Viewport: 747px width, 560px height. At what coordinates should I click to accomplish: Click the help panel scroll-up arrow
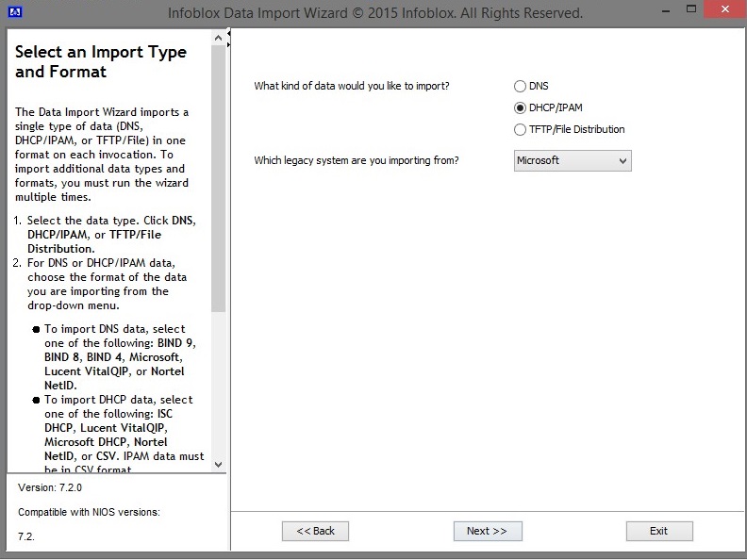point(218,38)
